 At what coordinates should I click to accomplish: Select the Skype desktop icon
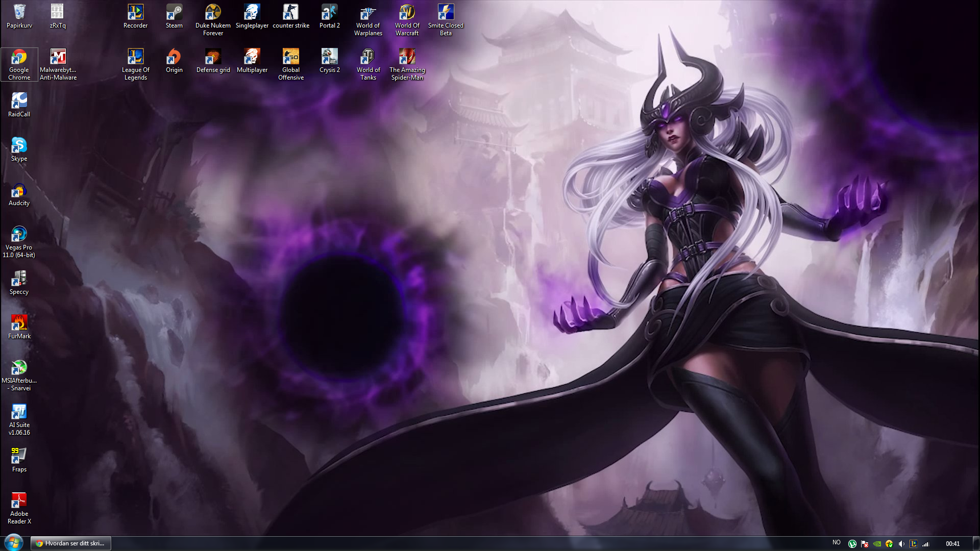tap(19, 149)
